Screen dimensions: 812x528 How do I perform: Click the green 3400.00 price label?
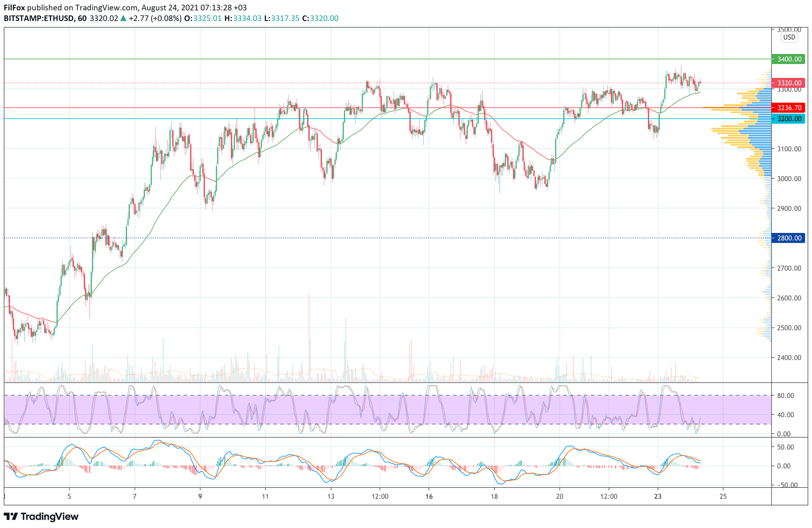[x=788, y=59]
